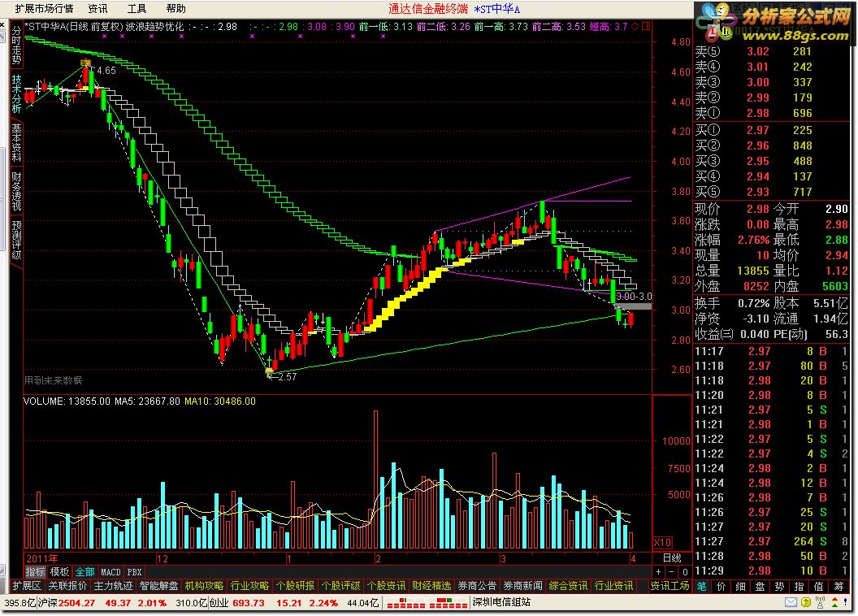Open the 资讯 menu
Image resolution: width=858 pixels, height=616 pixels.
pyautogui.click(x=98, y=9)
